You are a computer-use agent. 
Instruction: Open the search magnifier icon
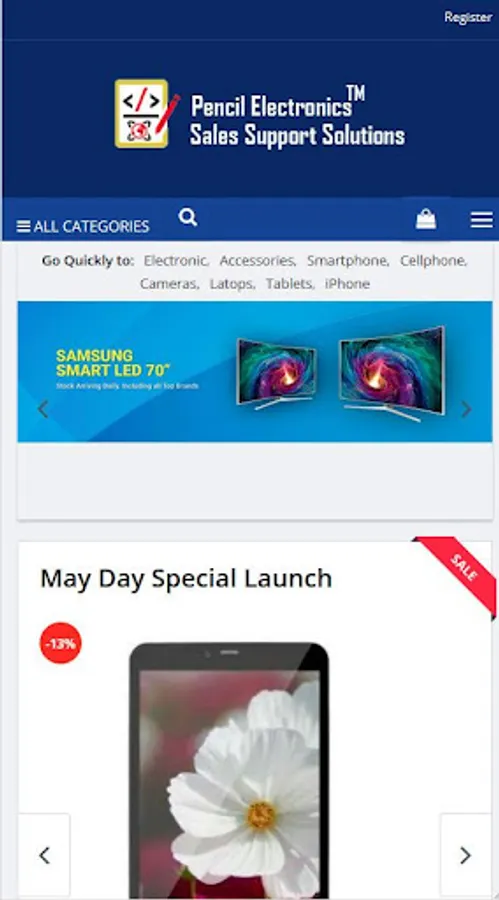(x=188, y=218)
